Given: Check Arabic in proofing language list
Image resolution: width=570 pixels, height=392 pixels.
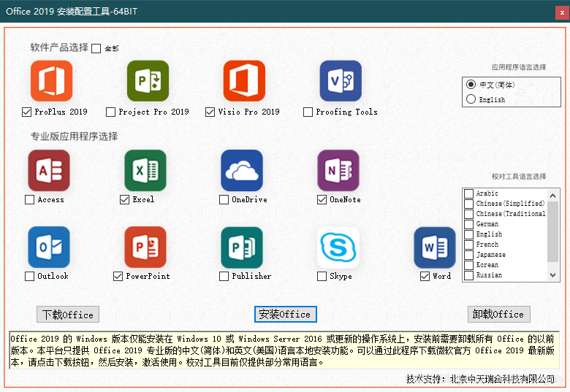Looking at the screenshot, I should [469, 193].
